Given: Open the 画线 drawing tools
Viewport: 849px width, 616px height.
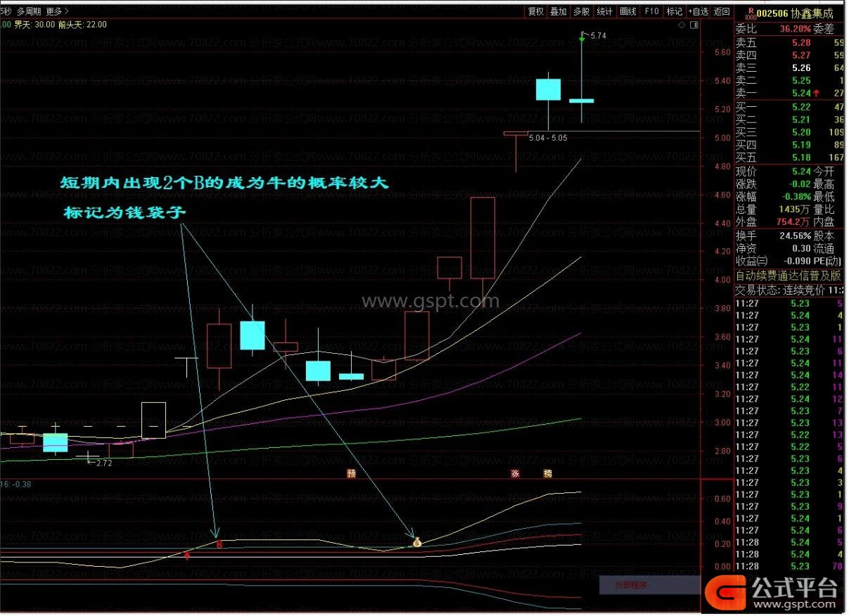Looking at the screenshot, I should (627, 11).
